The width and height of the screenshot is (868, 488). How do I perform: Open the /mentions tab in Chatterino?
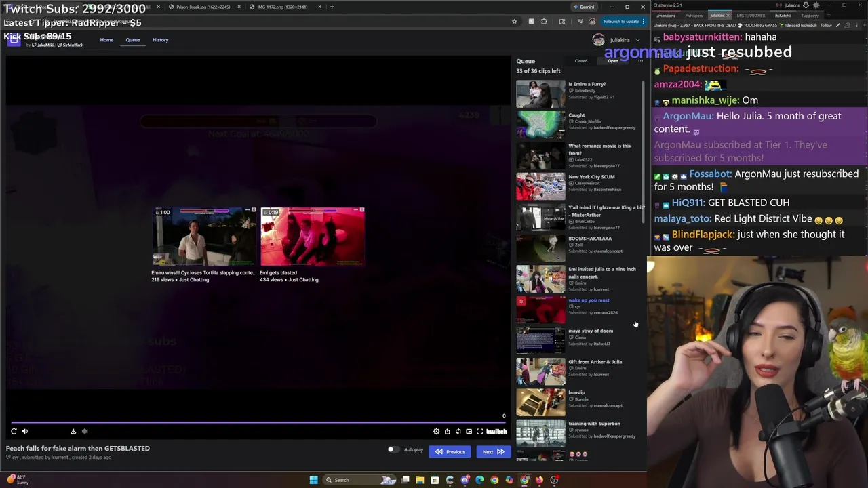(666, 15)
